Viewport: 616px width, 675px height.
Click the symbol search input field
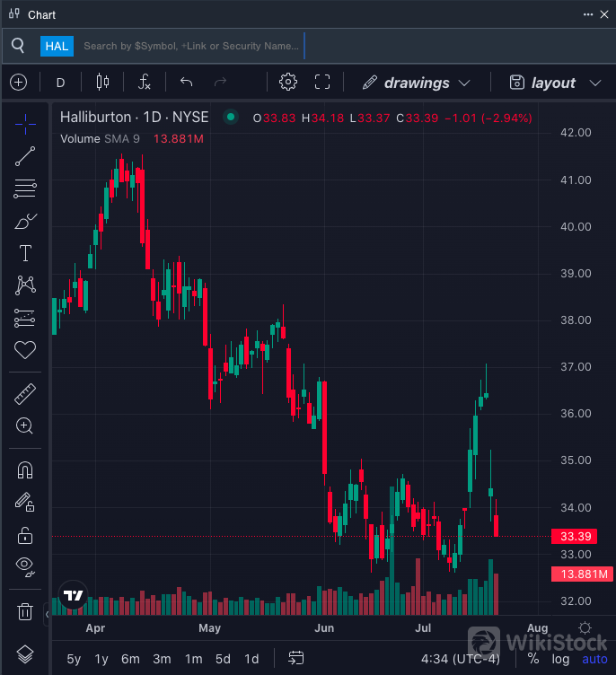(x=191, y=46)
